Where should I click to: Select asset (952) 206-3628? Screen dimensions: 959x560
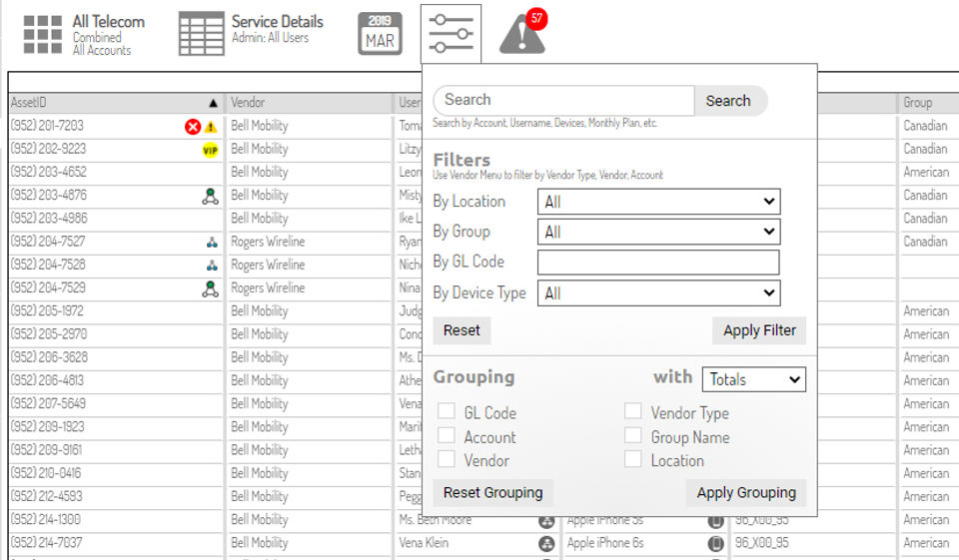click(x=49, y=357)
